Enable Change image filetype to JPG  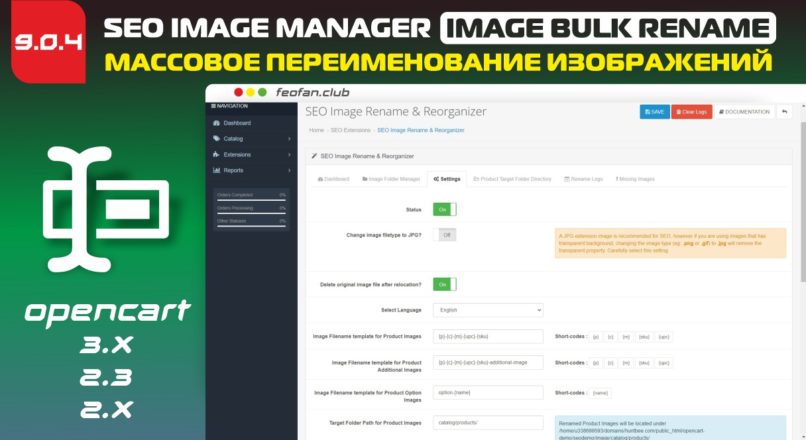coord(445,235)
